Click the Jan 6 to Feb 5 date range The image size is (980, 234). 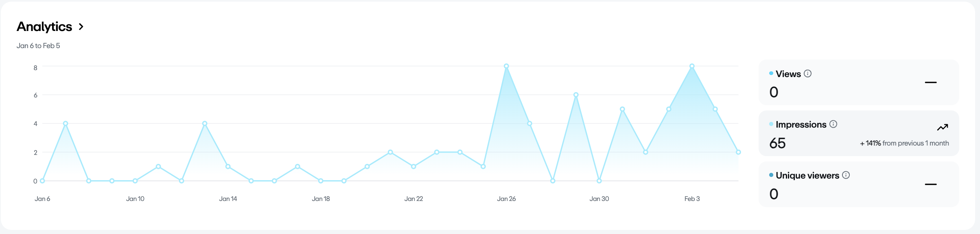[38, 46]
